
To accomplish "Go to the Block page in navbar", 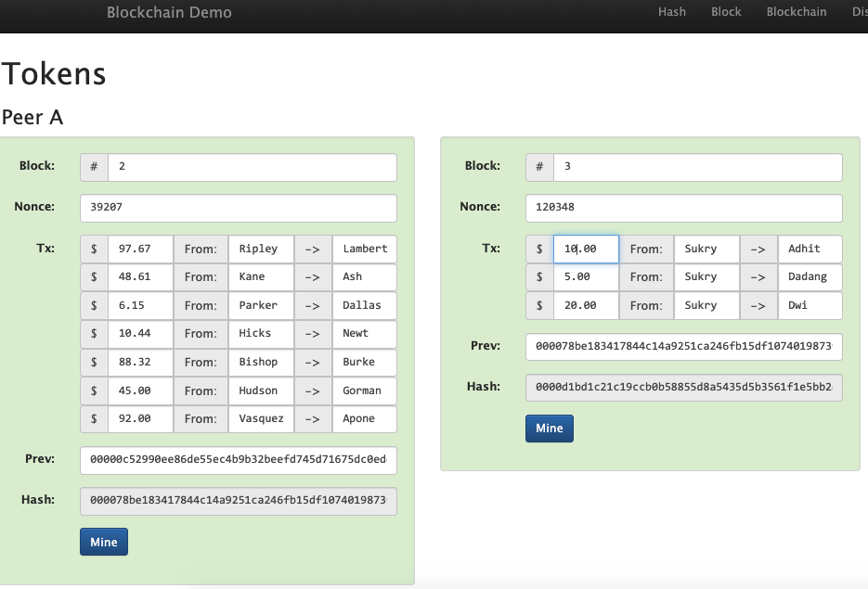I will tap(726, 12).
